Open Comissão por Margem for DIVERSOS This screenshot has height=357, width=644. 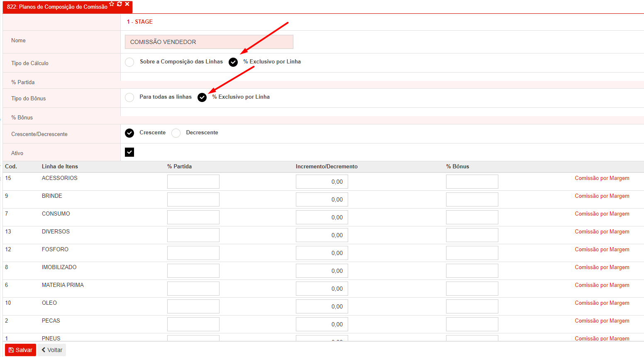tap(602, 232)
